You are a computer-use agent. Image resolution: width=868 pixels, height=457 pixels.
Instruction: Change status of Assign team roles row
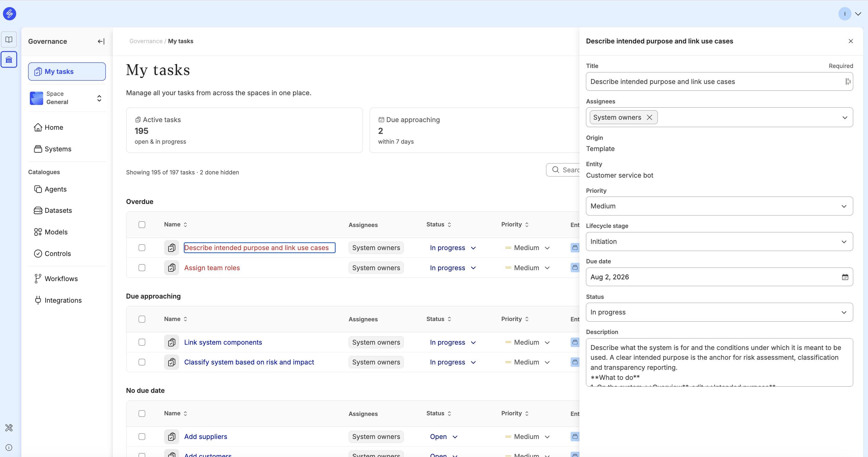(453, 268)
